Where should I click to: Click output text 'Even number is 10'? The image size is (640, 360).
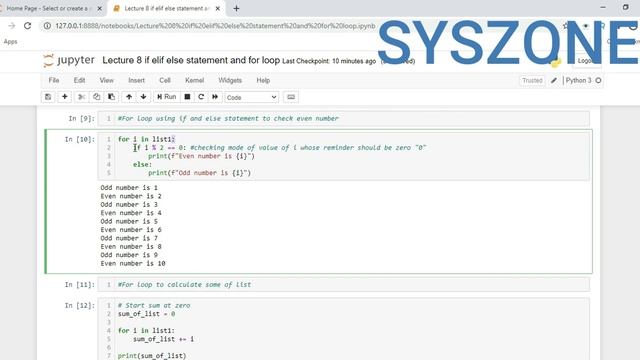pos(133,264)
